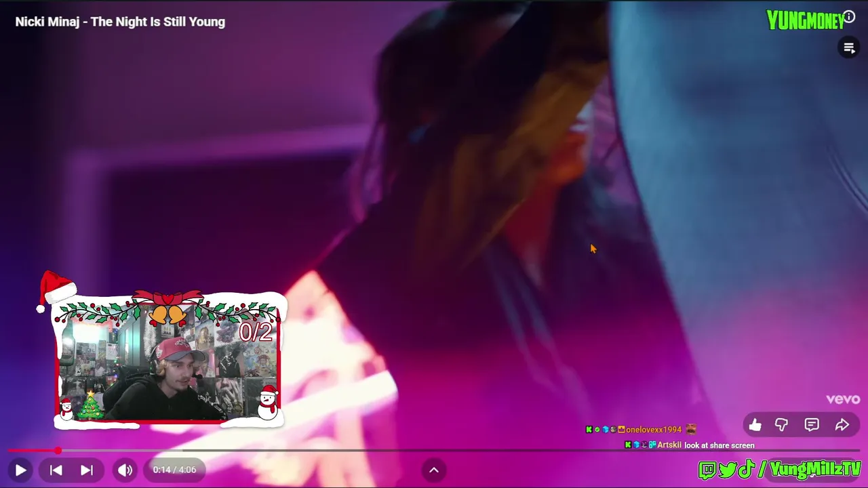Click the Twitch icon in social banner
Image resolution: width=868 pixels, height=488 pixels.
pos(708,470)
